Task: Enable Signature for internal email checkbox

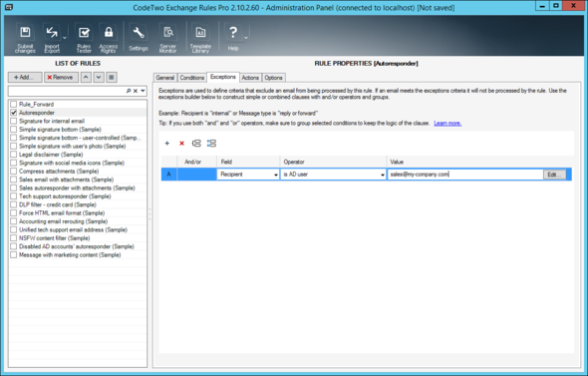Action: pos(14,121)
